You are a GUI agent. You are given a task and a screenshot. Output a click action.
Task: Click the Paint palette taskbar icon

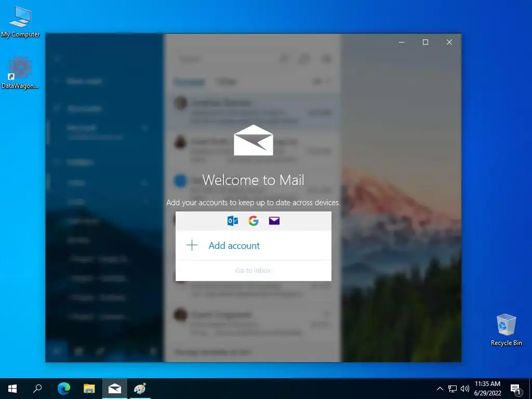click(140, 389)
